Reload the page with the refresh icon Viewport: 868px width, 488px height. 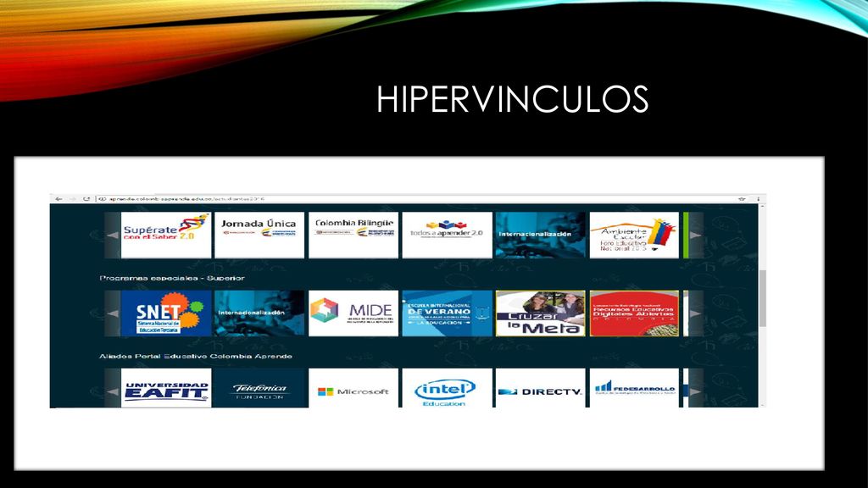coord(86,198)
